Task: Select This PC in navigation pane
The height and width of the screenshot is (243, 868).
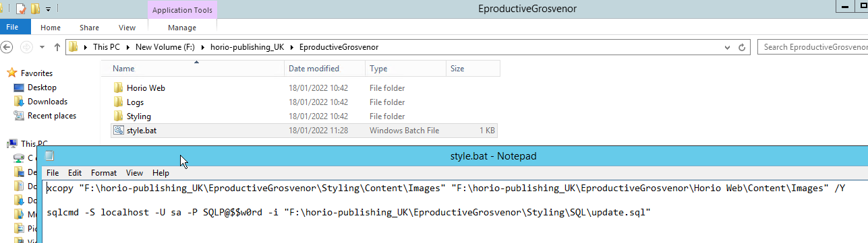Action: [x=34, y=143]
